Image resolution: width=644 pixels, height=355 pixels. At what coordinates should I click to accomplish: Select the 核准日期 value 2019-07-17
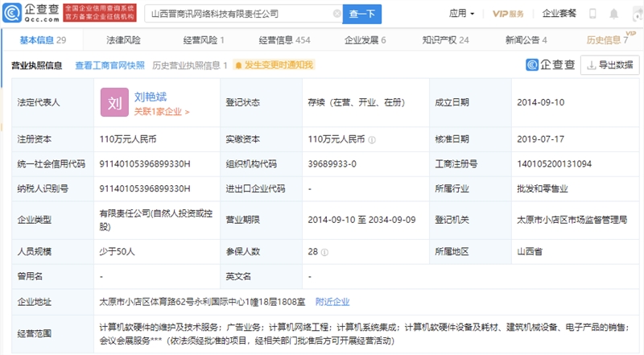(540, 139)
